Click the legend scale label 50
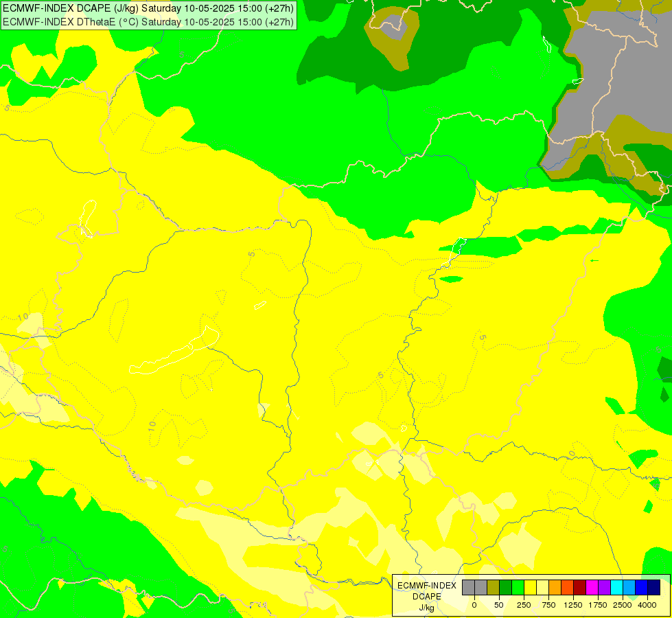The height and width of the screenshot is (618, 672). click(499, 605)
